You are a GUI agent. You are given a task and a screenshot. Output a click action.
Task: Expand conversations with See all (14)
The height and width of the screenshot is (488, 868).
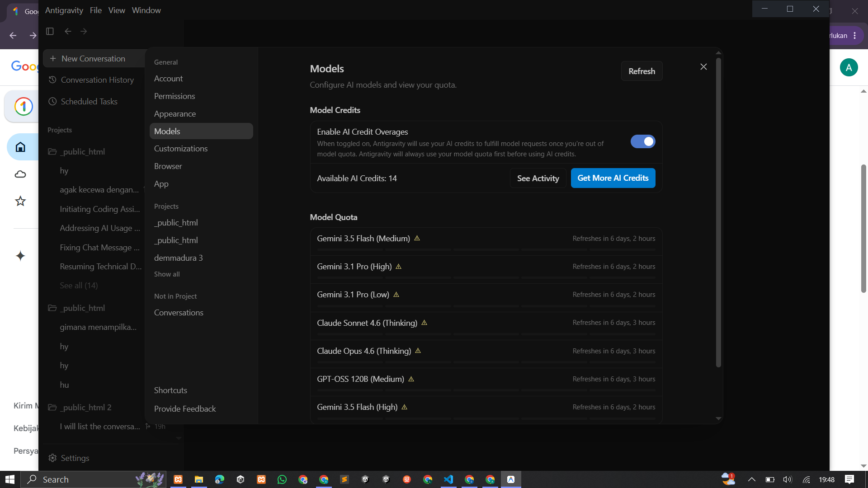pos(79,286)
